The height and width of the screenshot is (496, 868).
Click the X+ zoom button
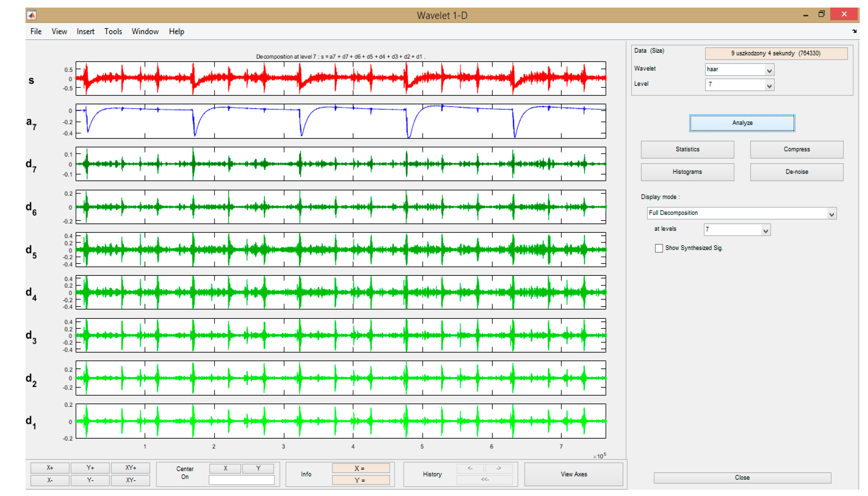50,468
